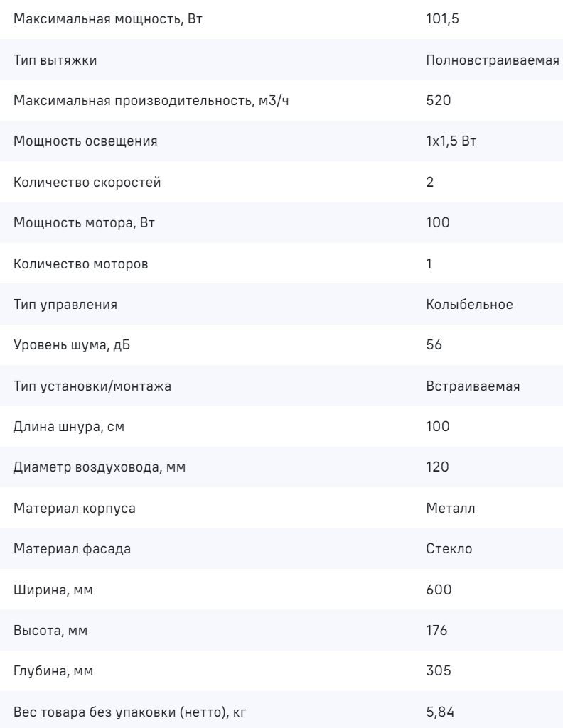
Task: Click the 'Диаметр воздуховода, мм' label
Action: (100, 467)
